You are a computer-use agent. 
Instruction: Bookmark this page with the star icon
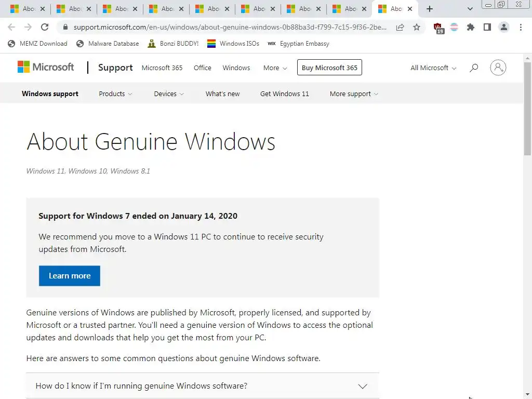pos(417,27)
